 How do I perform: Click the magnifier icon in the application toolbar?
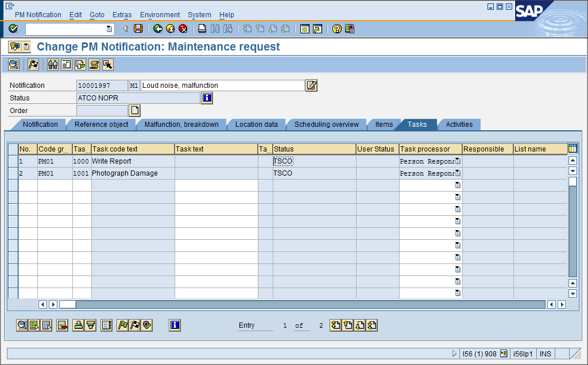pyautogui.click(x=14, y=65)
